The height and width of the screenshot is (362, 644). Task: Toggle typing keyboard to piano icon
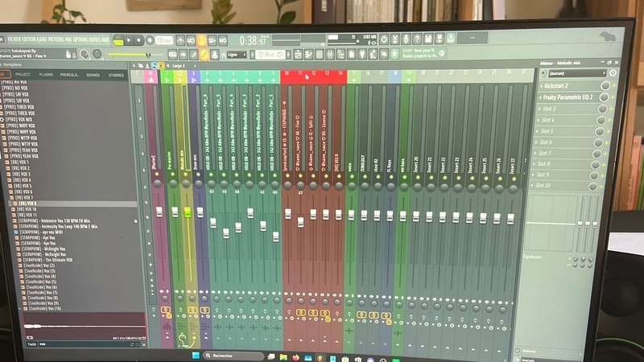tap(172, 54)
